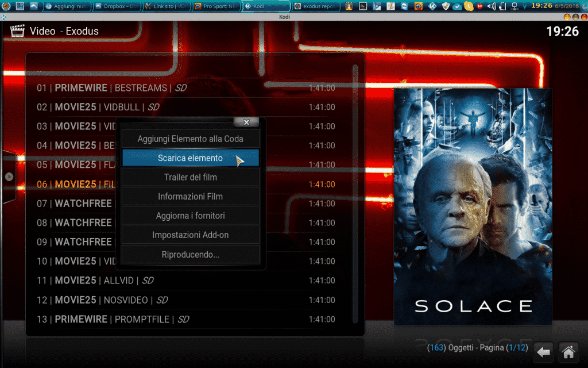Click the Kodi window title bar icon
Viewport: 588px width, 368px height.
tap(4, 17)
